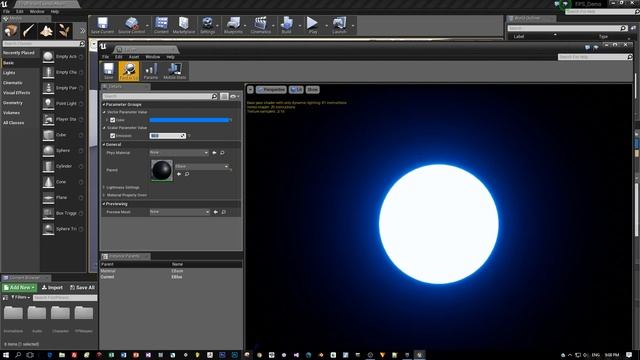Image resolution: width=640 pixels, height=360 pixels.
Task: Collapse the General section
Action: pos(104,144)
